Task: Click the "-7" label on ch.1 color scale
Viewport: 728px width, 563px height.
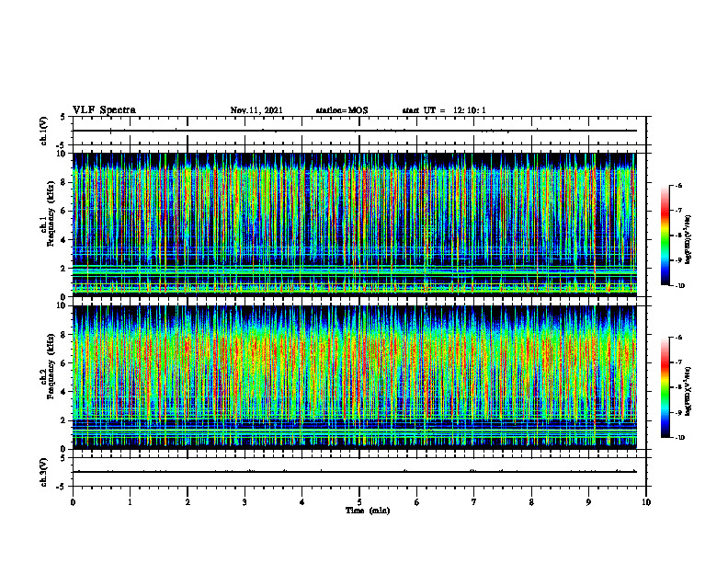Action: coord(678,211)
